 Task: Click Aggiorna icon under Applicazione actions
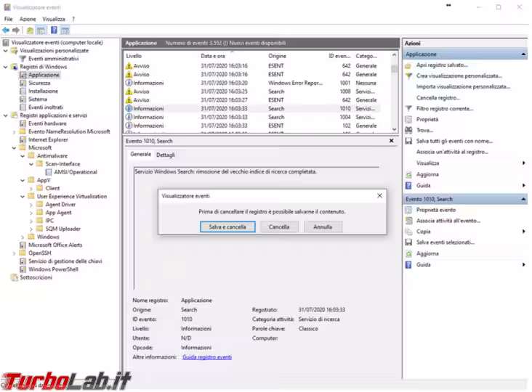[x=408, y=175]
